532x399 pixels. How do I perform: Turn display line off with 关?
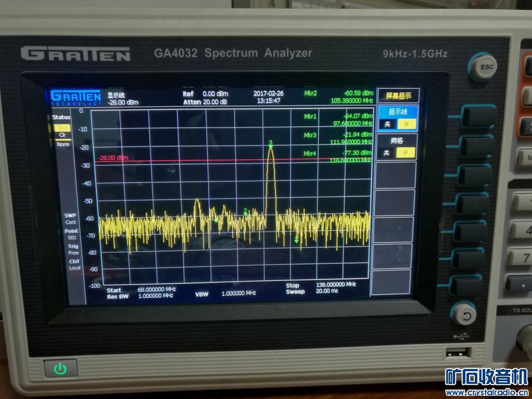(x=387, y=125)
